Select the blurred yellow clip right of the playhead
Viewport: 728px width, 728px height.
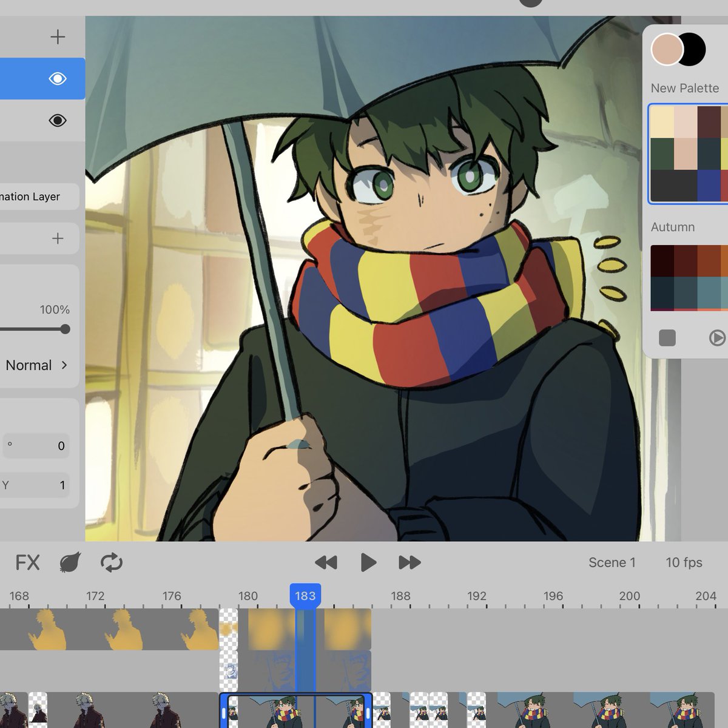(347, 630)
